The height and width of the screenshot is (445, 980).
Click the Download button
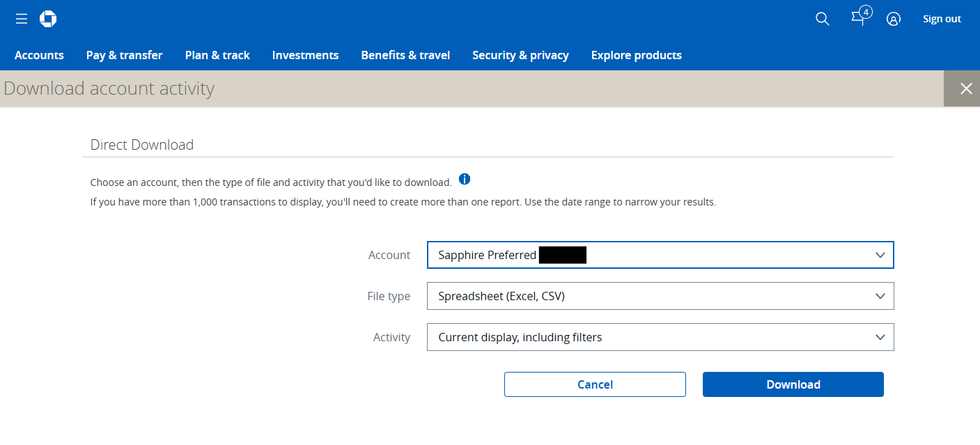(793, 384)
